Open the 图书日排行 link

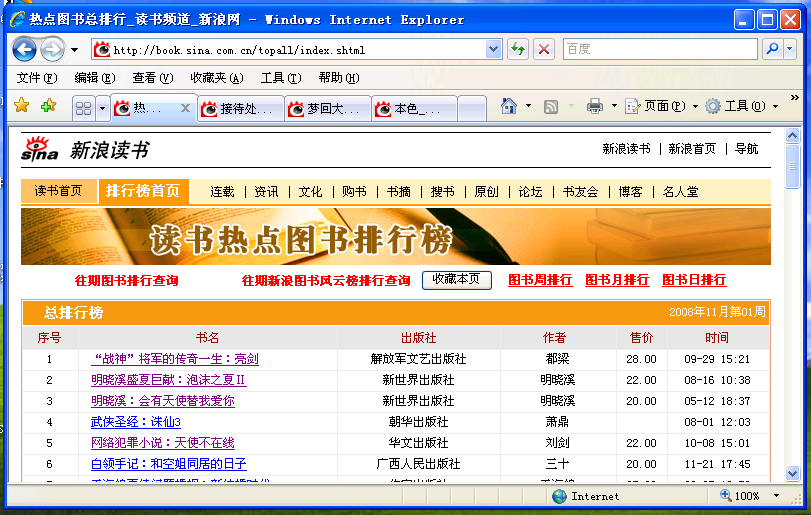[x=694, y=280]
